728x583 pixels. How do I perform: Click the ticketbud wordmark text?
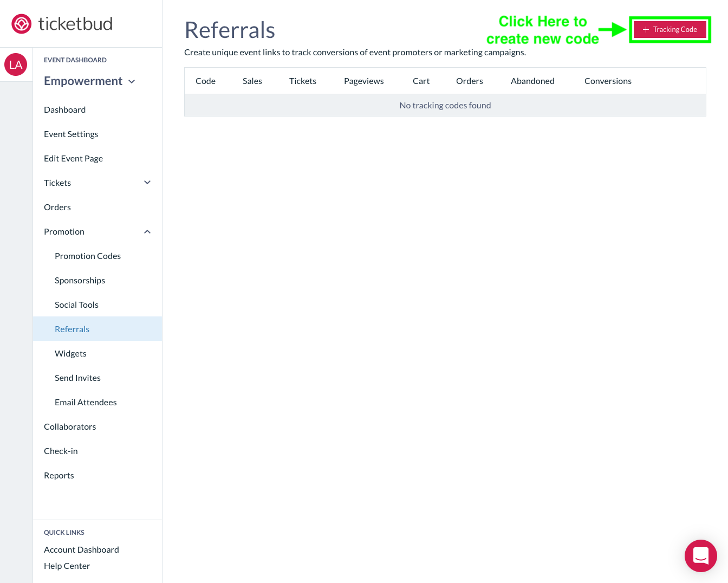coord(76,24)
